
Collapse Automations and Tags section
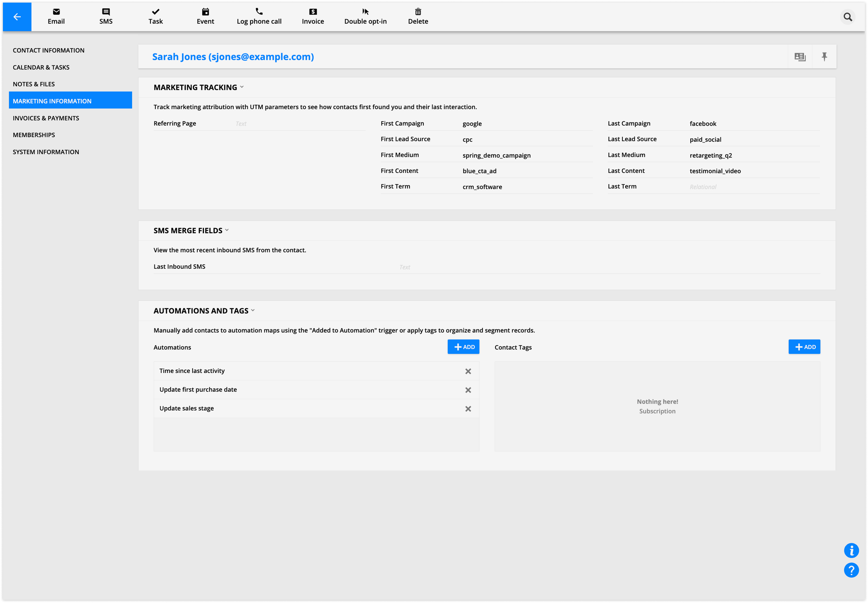(x=253, y=310)
